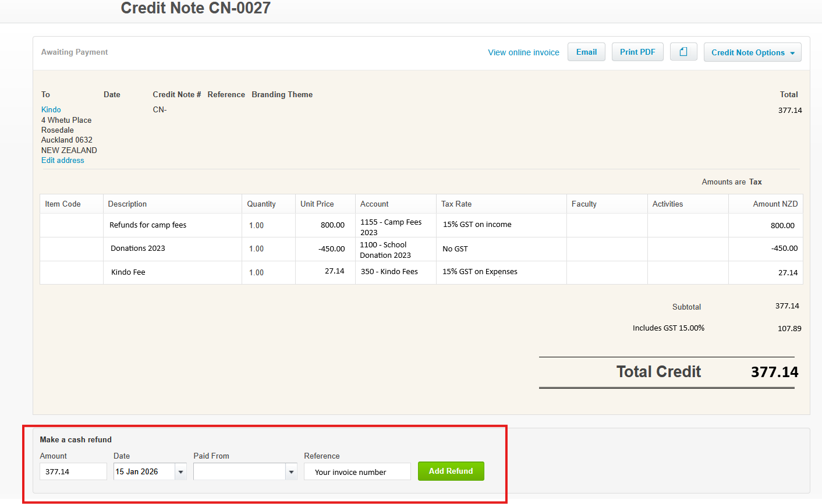Click the Reference input field
Screen dimensions: 822x504
pyautogui.click(x=357, y=472)
